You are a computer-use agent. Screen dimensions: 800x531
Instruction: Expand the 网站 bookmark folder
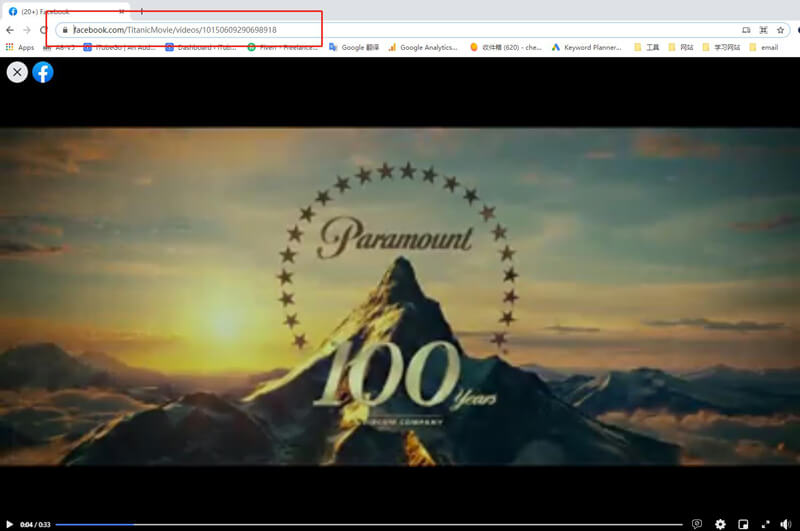click(681, 47)
